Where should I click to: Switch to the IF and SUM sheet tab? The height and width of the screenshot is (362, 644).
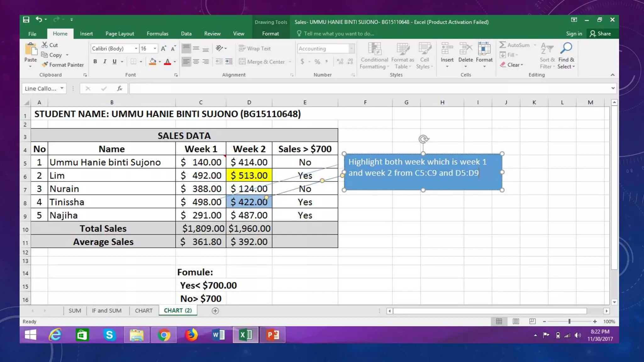click(x=107, y=311)
